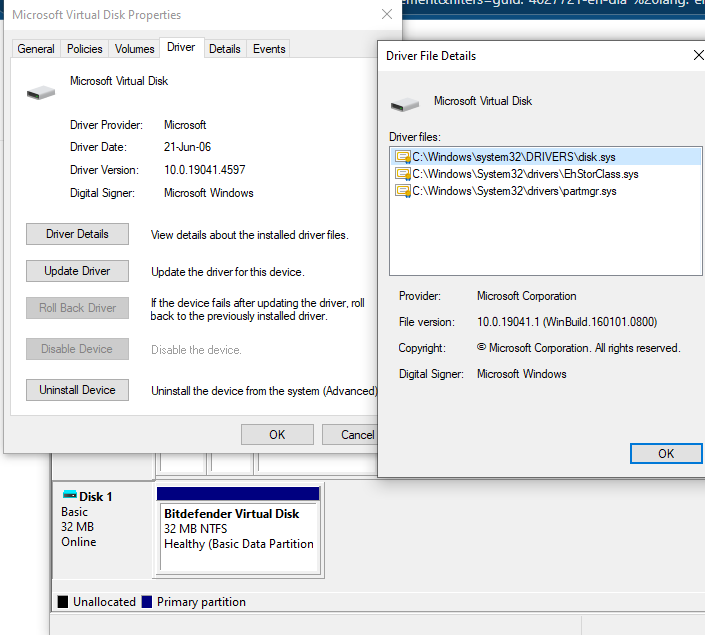Switch to the Policies tab

click(x=85, y=49)
